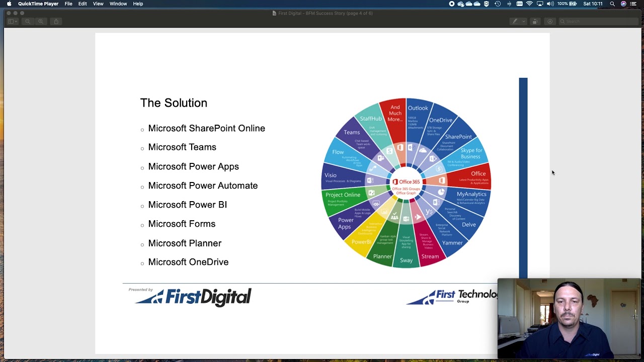The height and width of the screenshot is (362, 644).
Task: Open the Help menu
Action: 138,4
